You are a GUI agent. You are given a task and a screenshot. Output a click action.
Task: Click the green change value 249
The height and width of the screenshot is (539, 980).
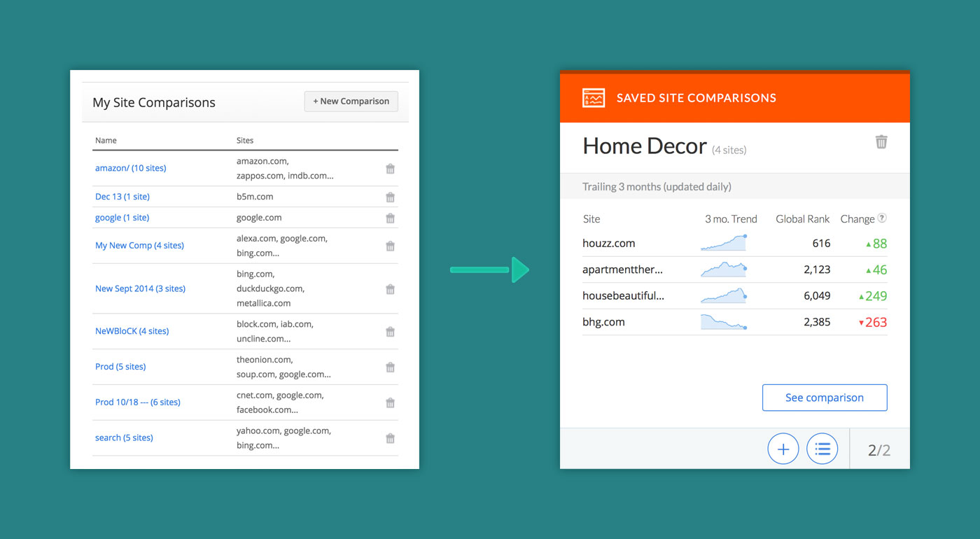pyautogui.click(x=876, y=296)
